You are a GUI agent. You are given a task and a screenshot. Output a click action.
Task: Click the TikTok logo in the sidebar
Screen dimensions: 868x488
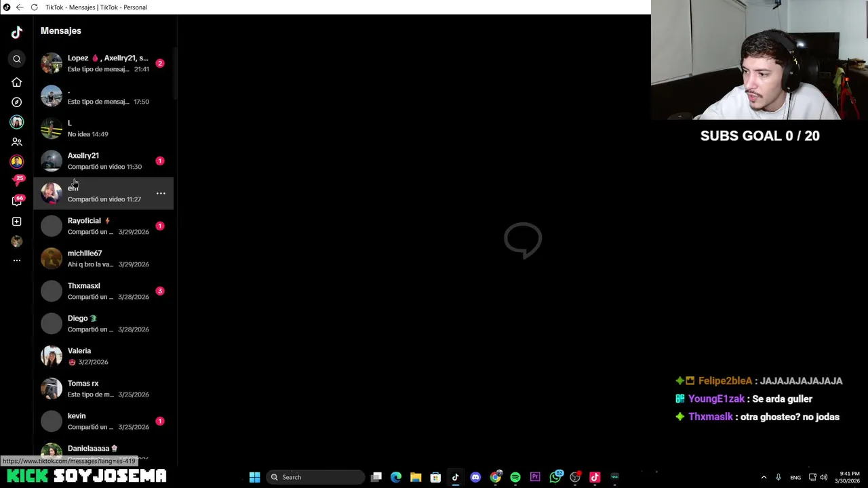pyautogui.click(x=17, y=32)
